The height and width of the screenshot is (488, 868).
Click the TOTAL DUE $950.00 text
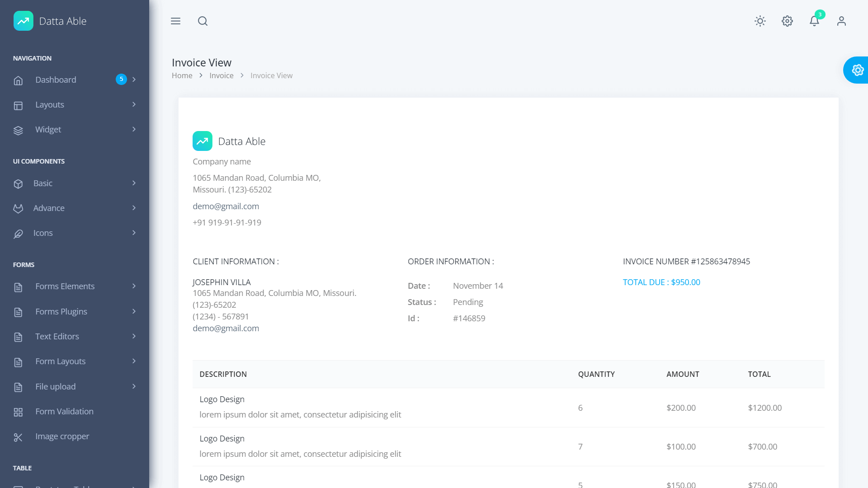[x=661, y=282]
